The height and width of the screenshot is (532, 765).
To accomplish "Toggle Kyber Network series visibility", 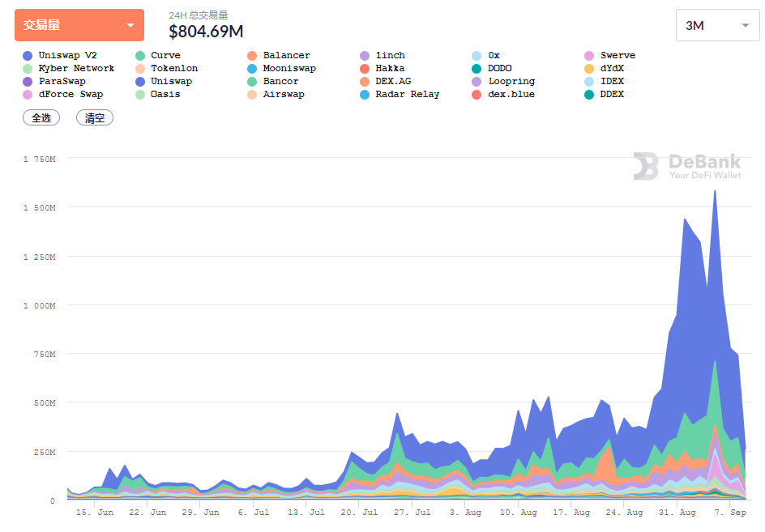I will coord(69,68).
